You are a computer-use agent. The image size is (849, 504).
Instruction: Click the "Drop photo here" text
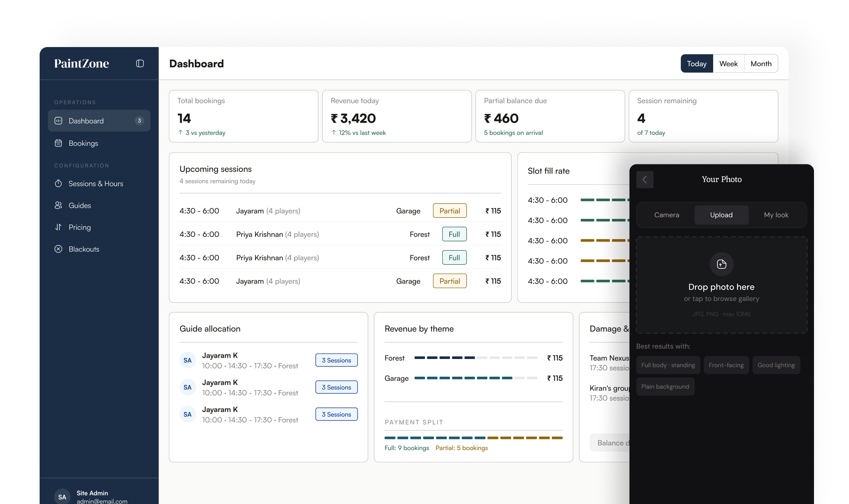click(721, 287)
